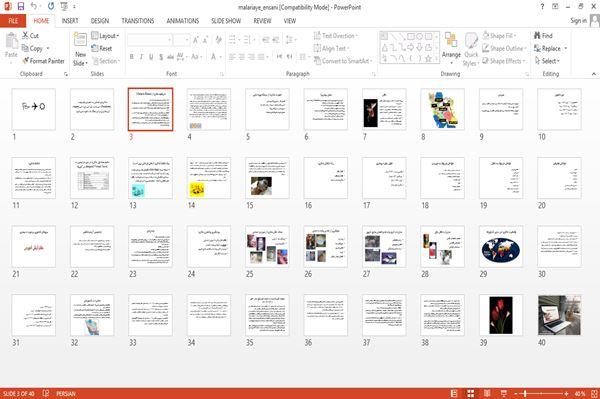Click the Sign in link

[x=578, y=21]
